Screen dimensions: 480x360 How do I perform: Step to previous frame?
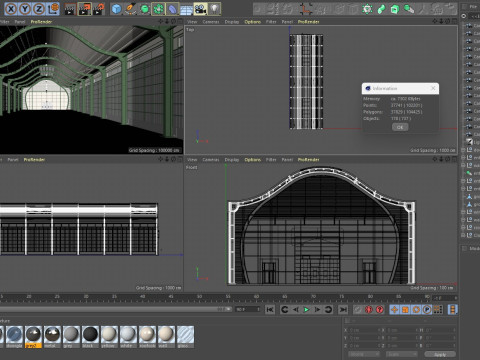click(295, 310)
